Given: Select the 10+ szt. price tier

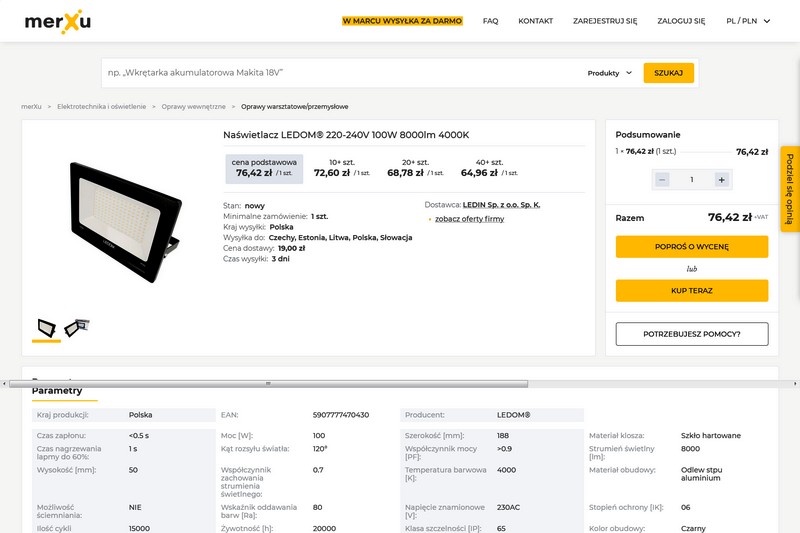Looking at the screenshot, I should [342, 169].
